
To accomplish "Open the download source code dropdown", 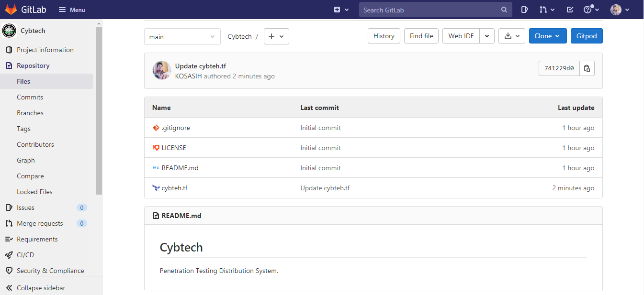I will pos(512,36).
